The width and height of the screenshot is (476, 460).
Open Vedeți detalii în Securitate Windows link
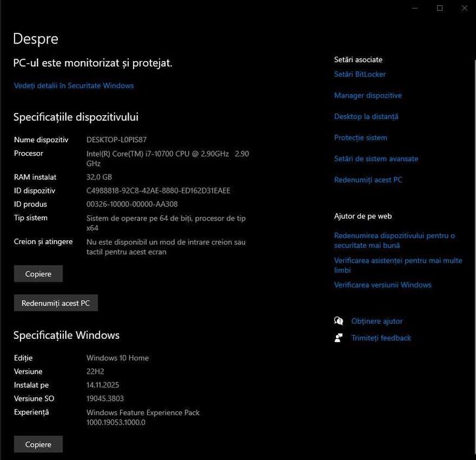pos(74,86)
